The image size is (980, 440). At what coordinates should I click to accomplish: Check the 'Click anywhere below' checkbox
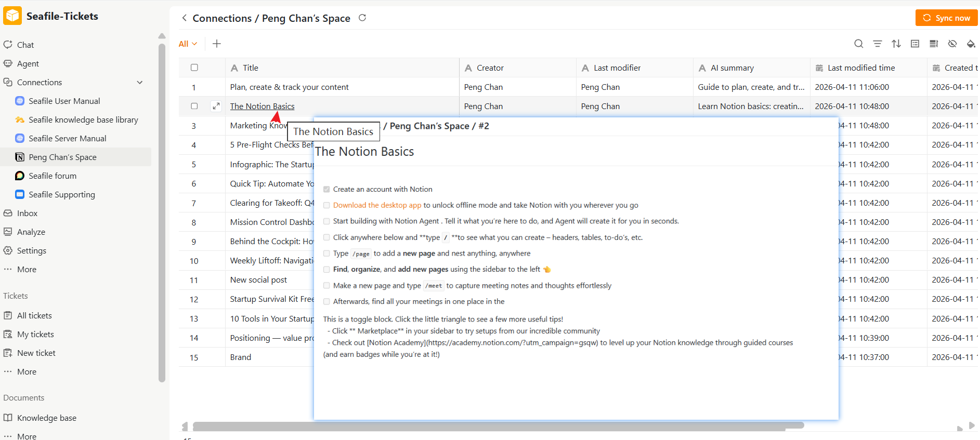click(326, 237)
